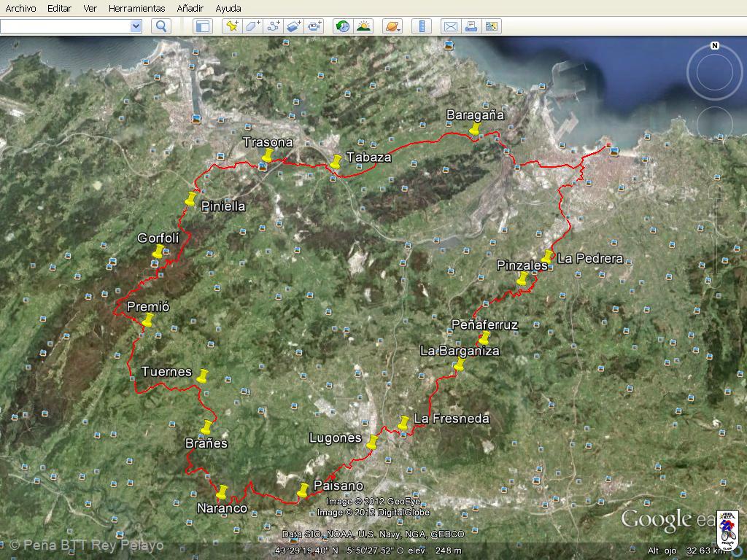Click the search magnifier button

(x=160, y=26)
